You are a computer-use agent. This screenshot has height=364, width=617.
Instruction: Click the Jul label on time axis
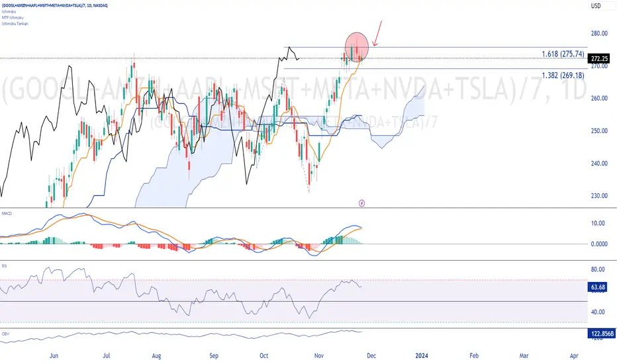tap(106, 356)
